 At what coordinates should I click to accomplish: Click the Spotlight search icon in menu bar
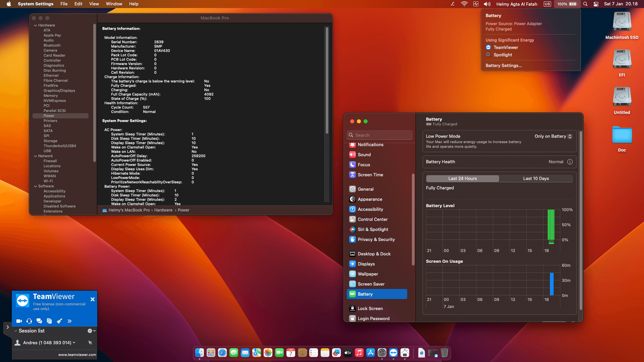[585, 4]
